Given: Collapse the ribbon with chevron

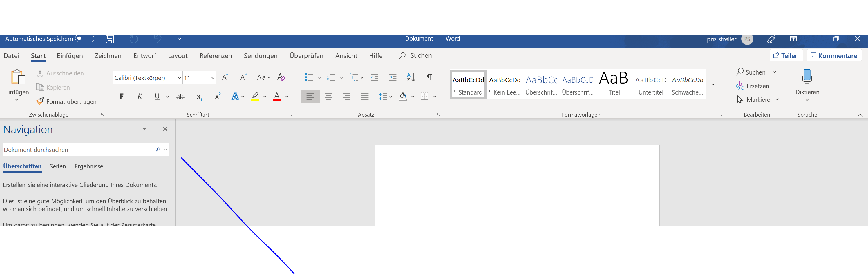Looking at the screenshot, I should [860, 115].
